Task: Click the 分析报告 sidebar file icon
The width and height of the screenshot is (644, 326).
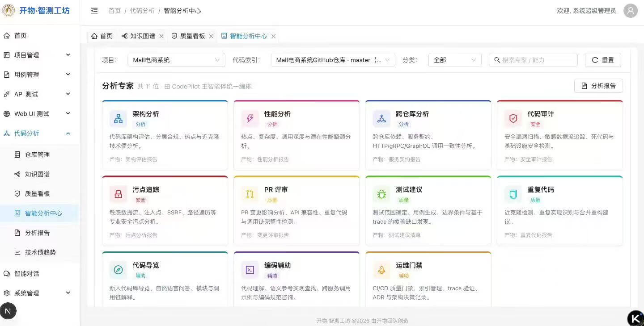Action: pyautogui.click(x=17, y=233)
